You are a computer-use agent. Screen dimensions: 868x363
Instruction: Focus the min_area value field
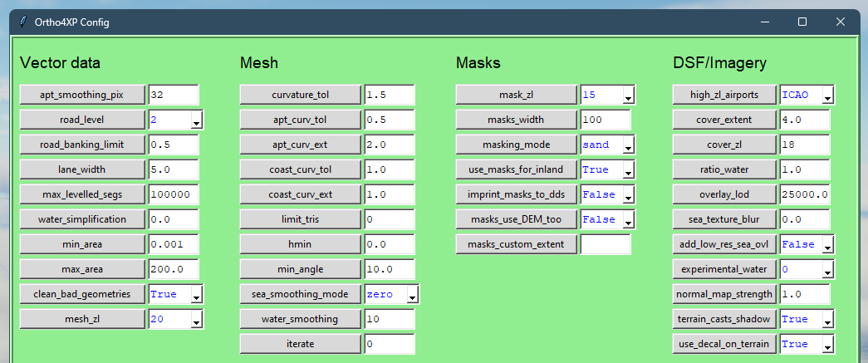pyautogui.click(x=174, y=244)
